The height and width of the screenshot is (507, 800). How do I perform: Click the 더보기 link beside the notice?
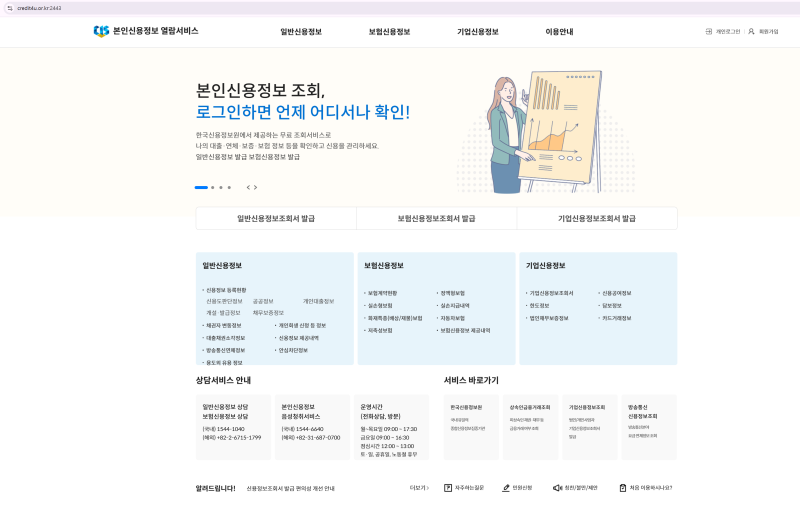point(419,488)
